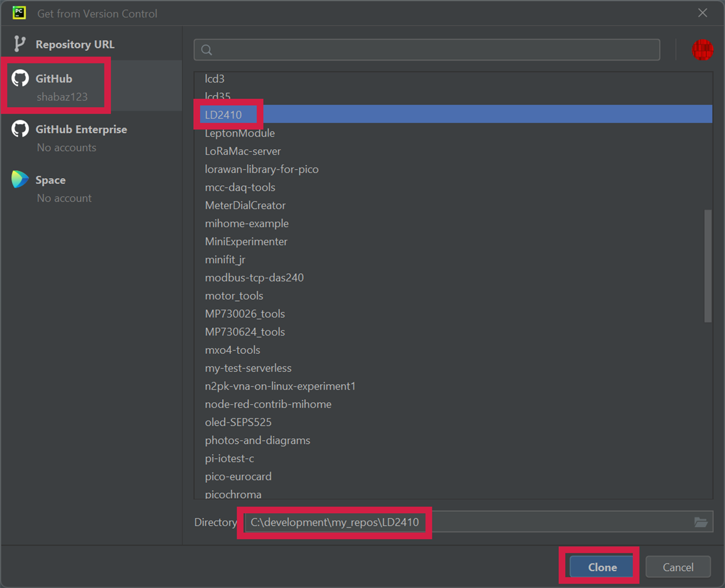Browse for directory with folder icon

coord(701,523)
